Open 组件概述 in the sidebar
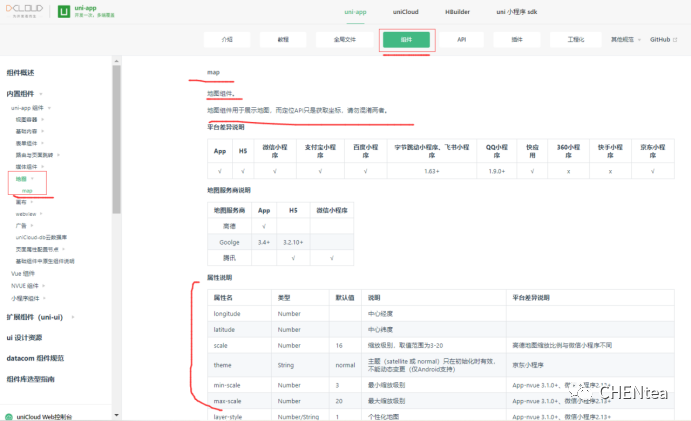The width and height of the screenshot is (691, 421). click(x=20, y=73)
